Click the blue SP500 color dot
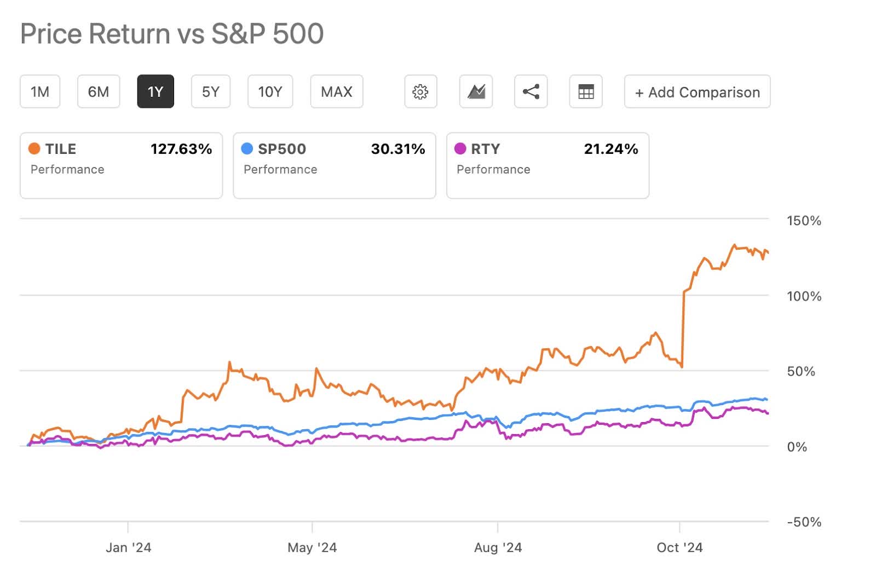This screenshot has width=876, height=588. click(247, 148)
